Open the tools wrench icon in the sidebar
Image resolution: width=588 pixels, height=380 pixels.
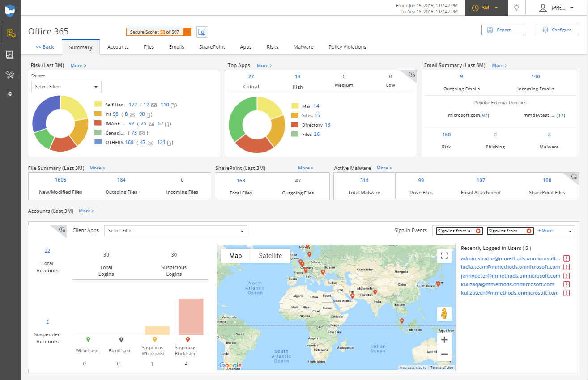click(x=10, y=75)
